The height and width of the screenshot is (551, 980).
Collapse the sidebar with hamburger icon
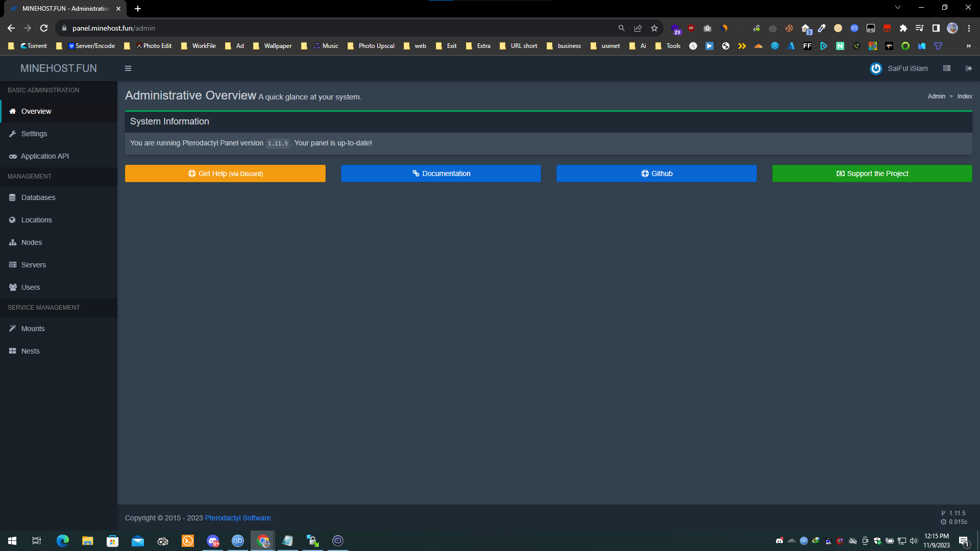[128, 68]
